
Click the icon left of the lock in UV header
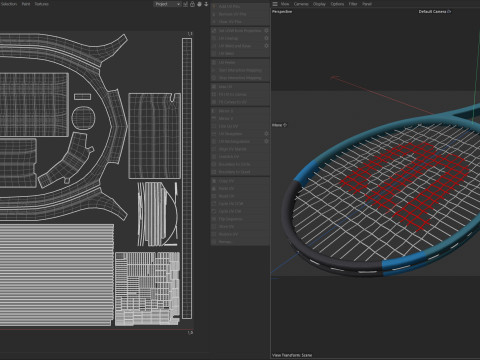(x=186, y=4)
